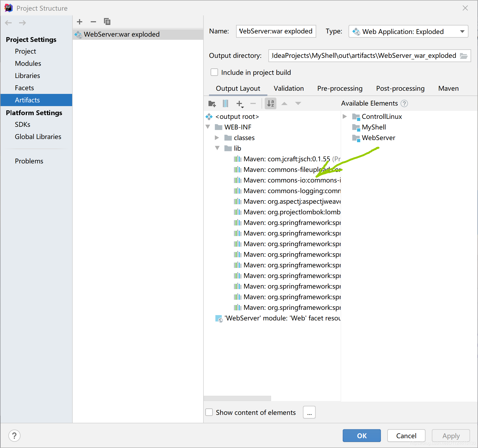Click the Remove artifact minus icon
The height and width of the screenshot is (448, 478).
[93, 22]
